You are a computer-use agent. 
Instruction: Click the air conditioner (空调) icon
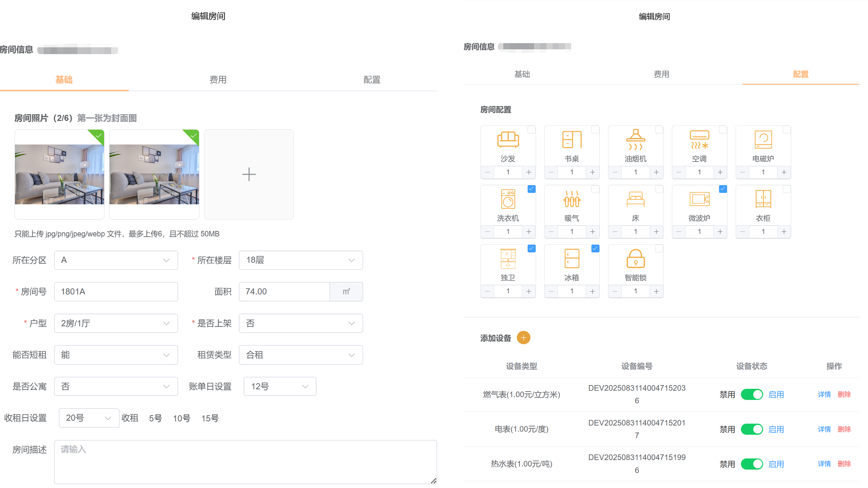point(699,139)
